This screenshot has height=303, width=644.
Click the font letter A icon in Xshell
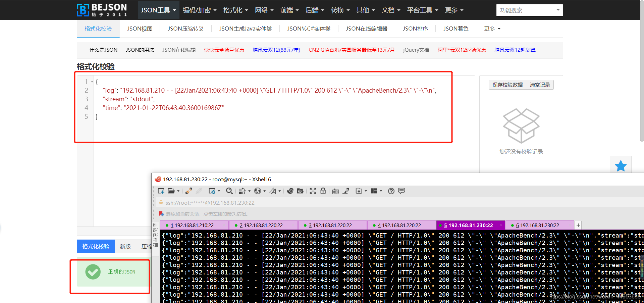273,191
